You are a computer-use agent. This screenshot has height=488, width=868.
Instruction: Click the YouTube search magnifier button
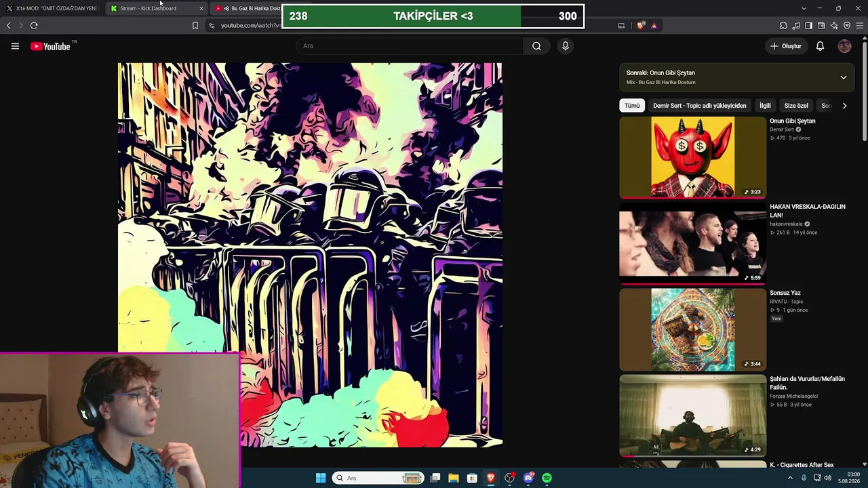click(536, 46)
